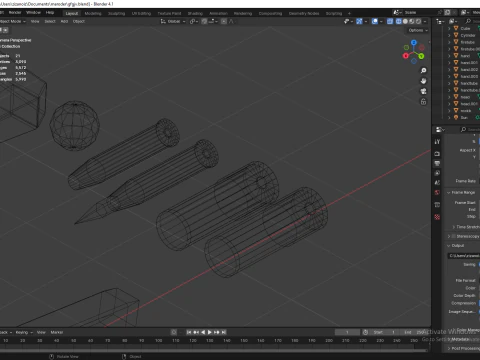Open the Collection properties tab
Image resolution: width=480 pixels, height=360 pixels.
click(437, 205)
